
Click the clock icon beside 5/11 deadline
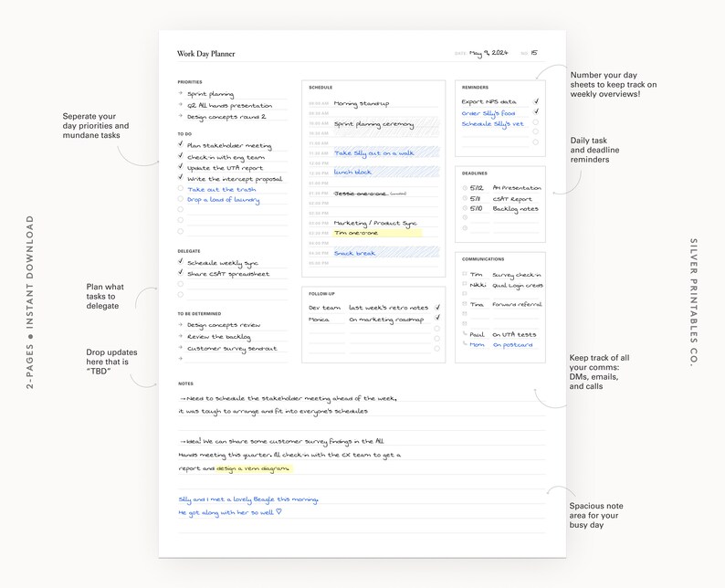coord(465,198)
